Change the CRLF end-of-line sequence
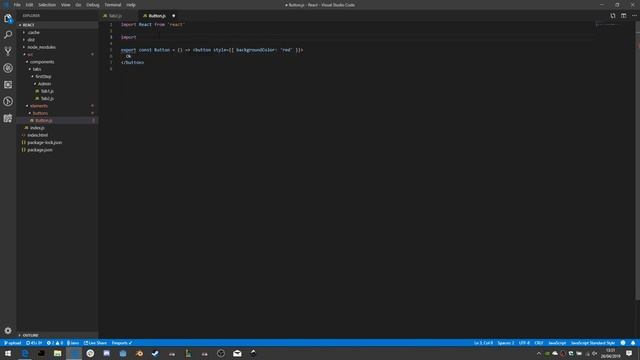Viewport: 640px width, 360px height. click(x=539, y=343)
